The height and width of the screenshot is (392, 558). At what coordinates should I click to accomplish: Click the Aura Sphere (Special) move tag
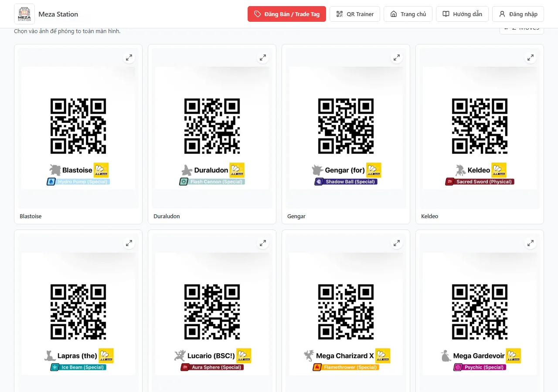point(212,367)
